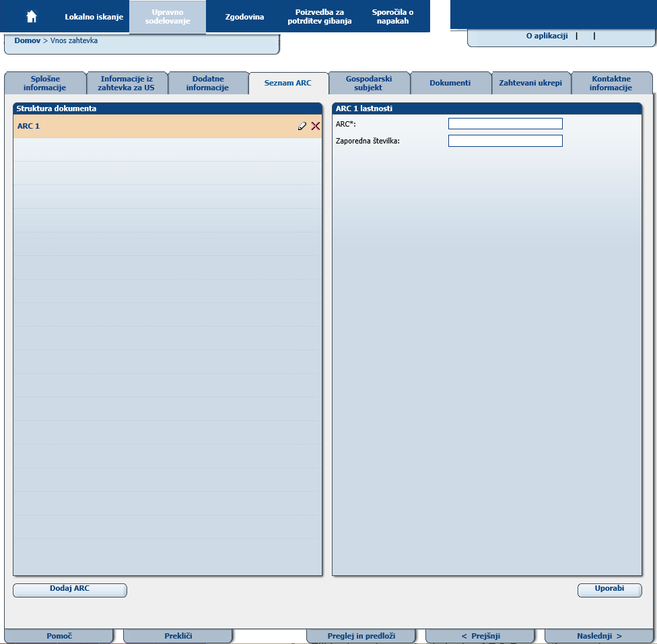Select the ARC 1 row
This screenshot has height=644, width=657.
168,126
